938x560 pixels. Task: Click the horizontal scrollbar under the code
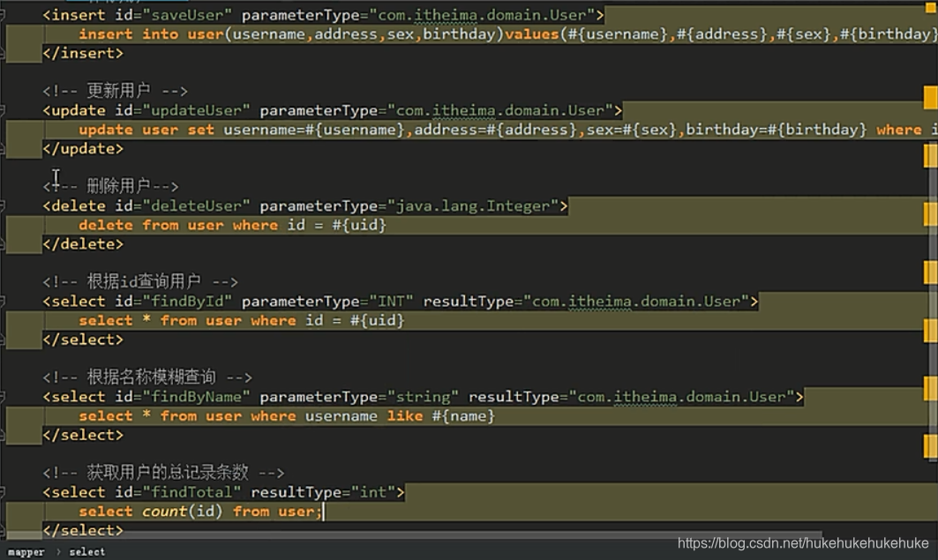413,534
